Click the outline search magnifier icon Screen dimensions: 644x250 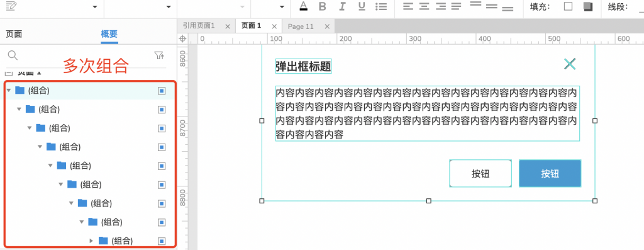click(x=13, y=55)
